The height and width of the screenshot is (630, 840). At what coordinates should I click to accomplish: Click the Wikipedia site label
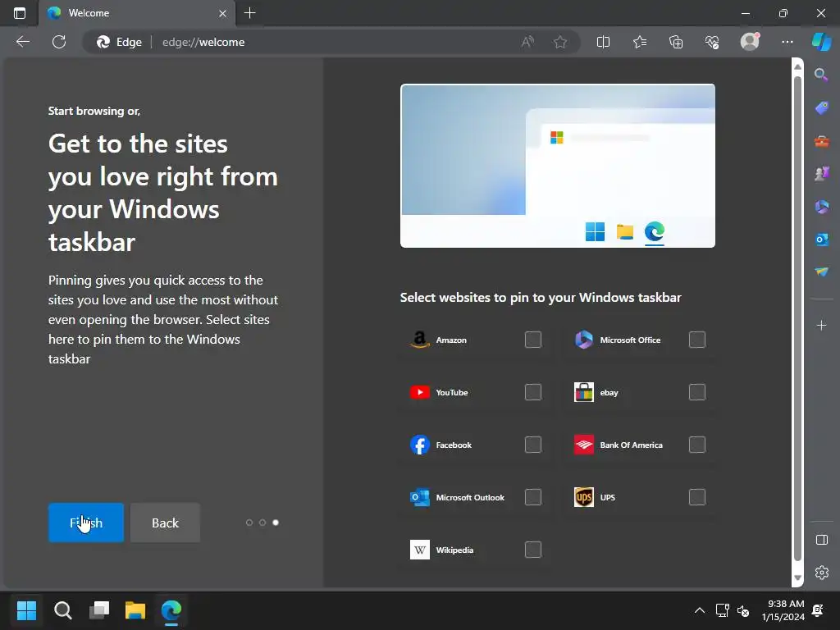coord(454,550)
